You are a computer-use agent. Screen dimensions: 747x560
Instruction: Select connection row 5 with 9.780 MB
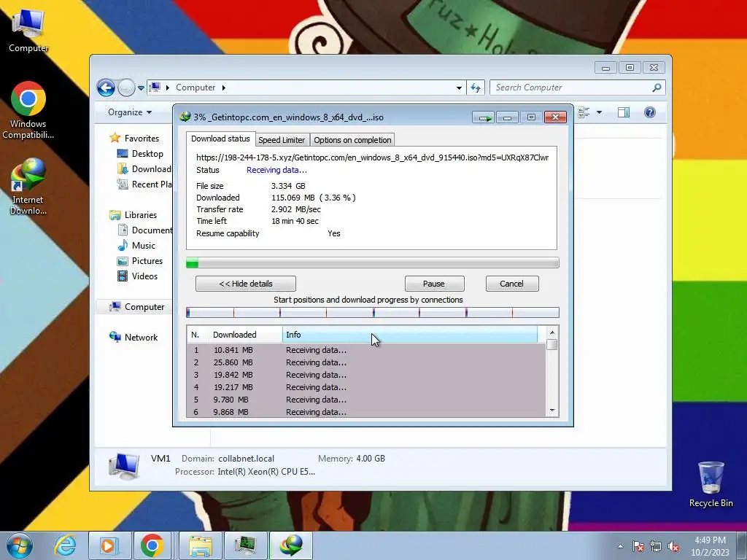366,400
